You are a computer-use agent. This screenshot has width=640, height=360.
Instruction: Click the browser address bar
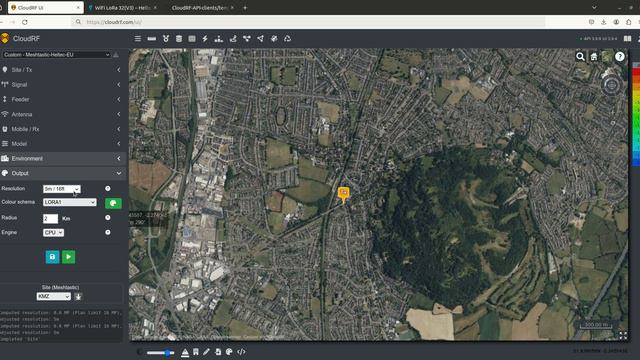coord(308,22)
